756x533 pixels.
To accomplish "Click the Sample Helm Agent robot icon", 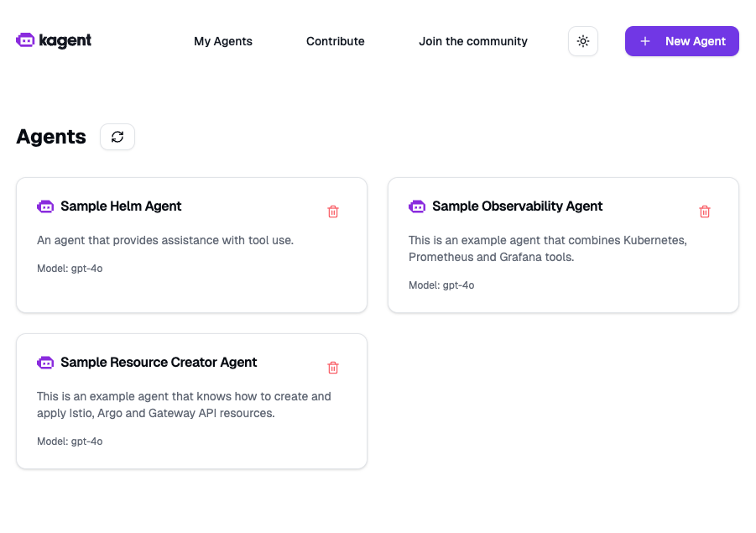I will pos(45,206).
